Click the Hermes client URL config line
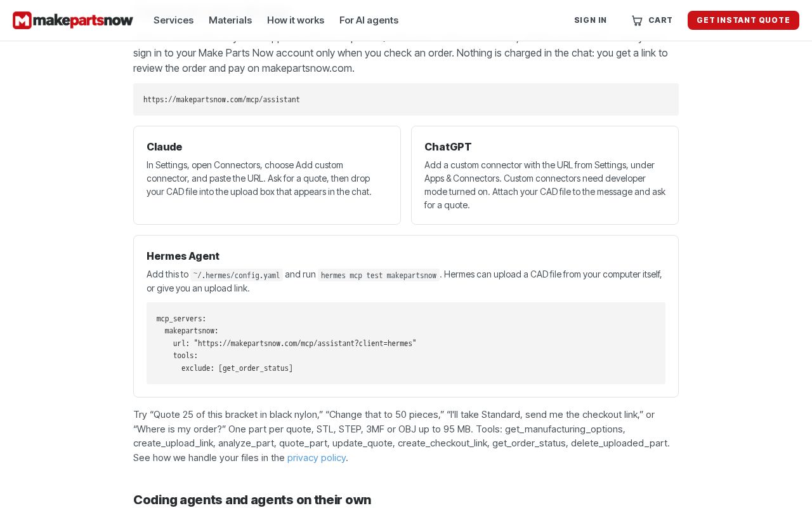Image resolution: width=812 pixels, height=508 pixels. (294, 344)
